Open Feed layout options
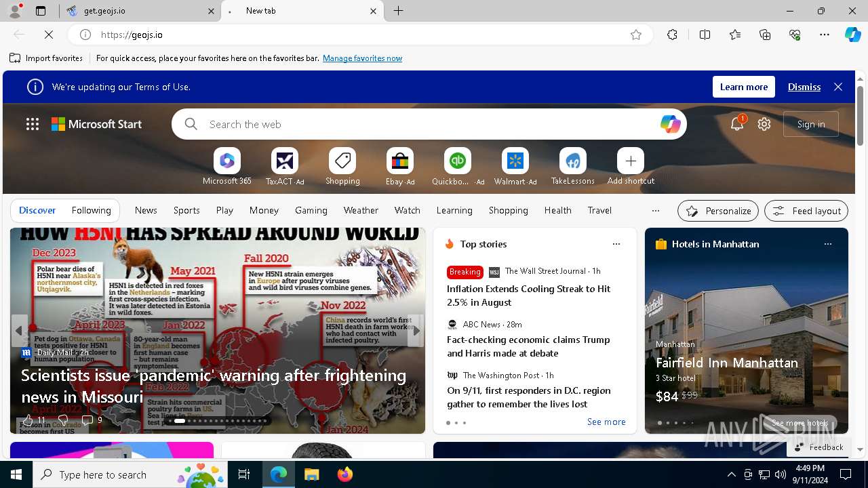 [806, 211]
